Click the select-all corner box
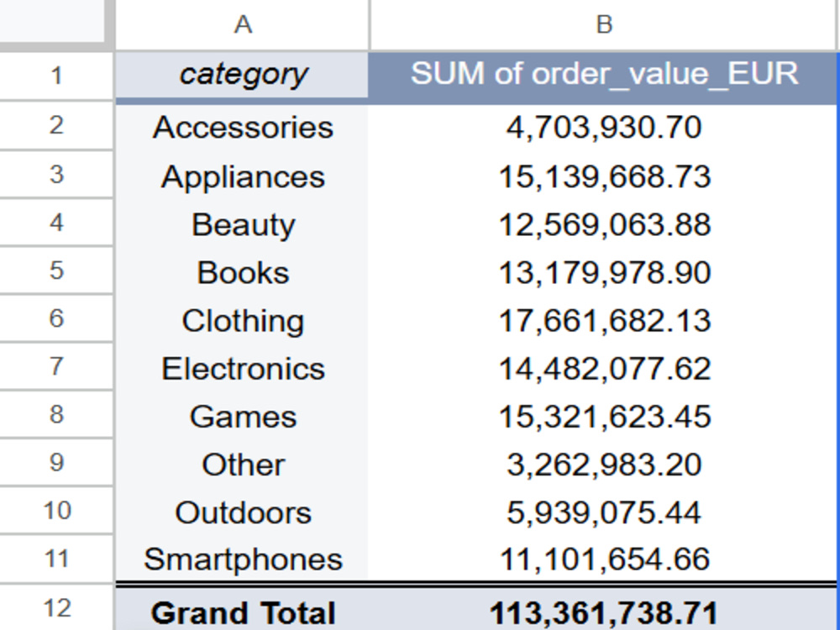Screen dimensions: 840x630 click(52, 22)
